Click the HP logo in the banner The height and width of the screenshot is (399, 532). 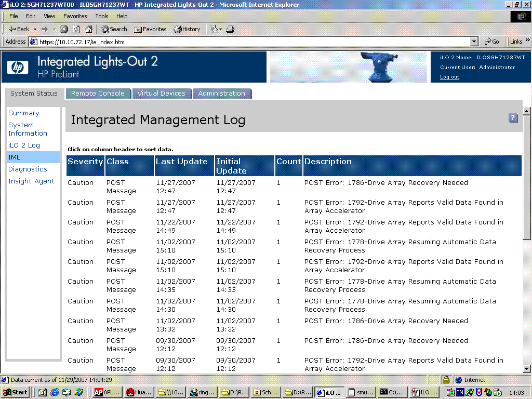pyautogui.click(x=18, y=67)
